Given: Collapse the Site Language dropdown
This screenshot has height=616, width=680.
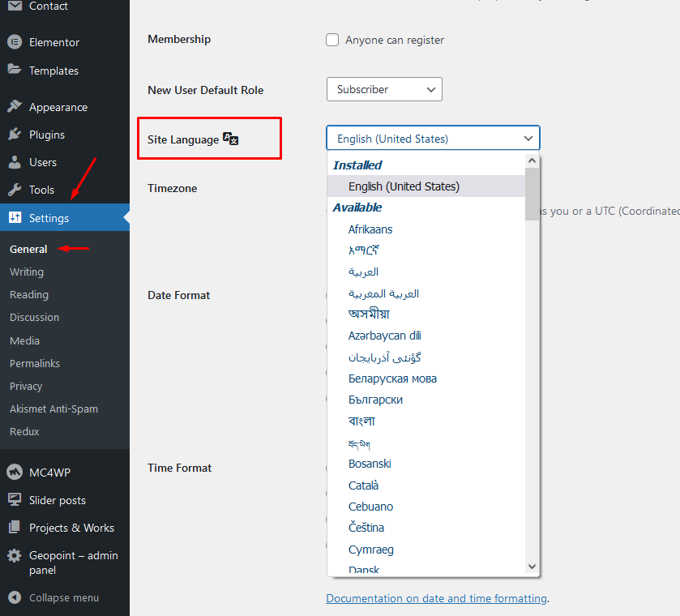Looking at the screenshot, I should 433,139.
